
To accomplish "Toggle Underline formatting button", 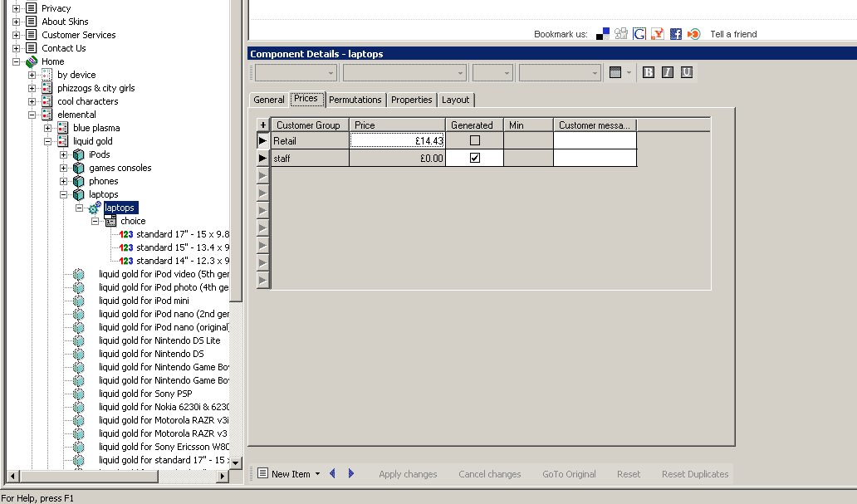I will click(x=686, y=72).
